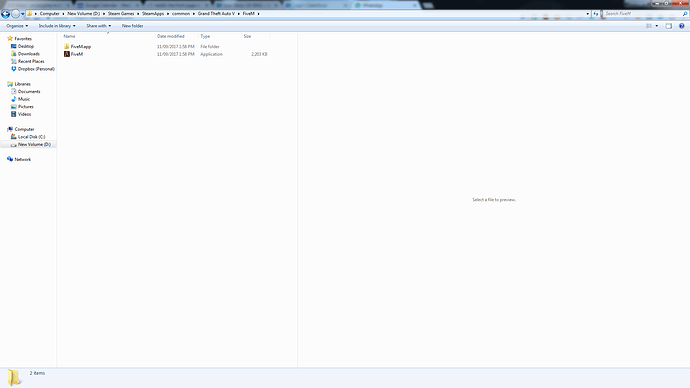Click the folder icon in the details pane
This screenshot has width=690, height=388.
pyautogui.click(x=14, y=378)
